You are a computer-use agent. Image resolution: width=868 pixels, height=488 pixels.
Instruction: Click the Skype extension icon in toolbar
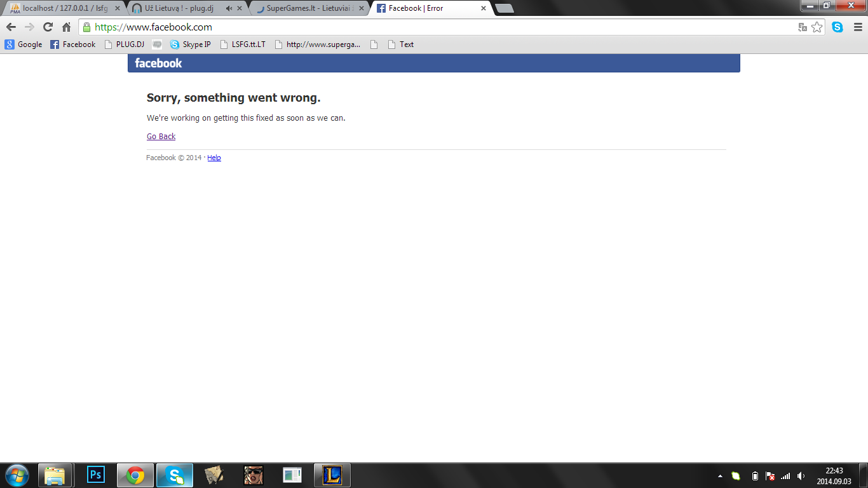837,27
